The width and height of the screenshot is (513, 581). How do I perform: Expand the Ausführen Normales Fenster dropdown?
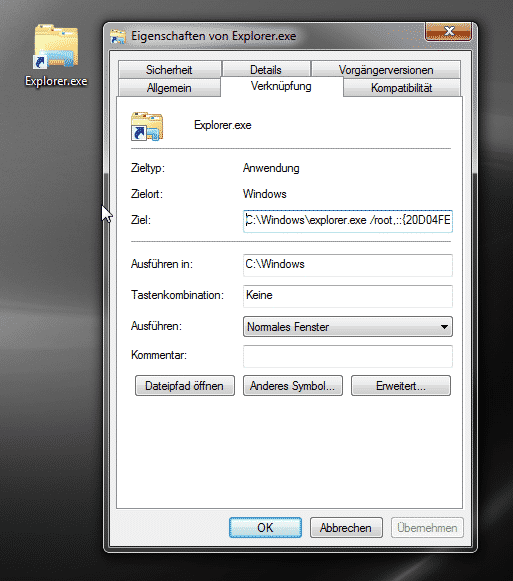[x=348, y=326]
